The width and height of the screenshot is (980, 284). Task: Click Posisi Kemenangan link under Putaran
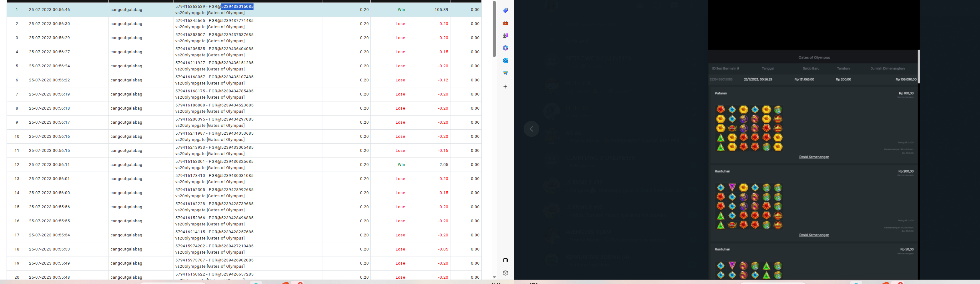tap(814, 157)
